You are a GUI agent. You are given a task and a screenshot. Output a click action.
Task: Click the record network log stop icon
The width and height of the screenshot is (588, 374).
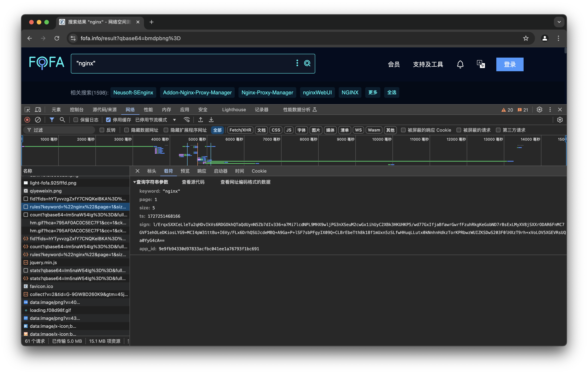pos(27,120)
